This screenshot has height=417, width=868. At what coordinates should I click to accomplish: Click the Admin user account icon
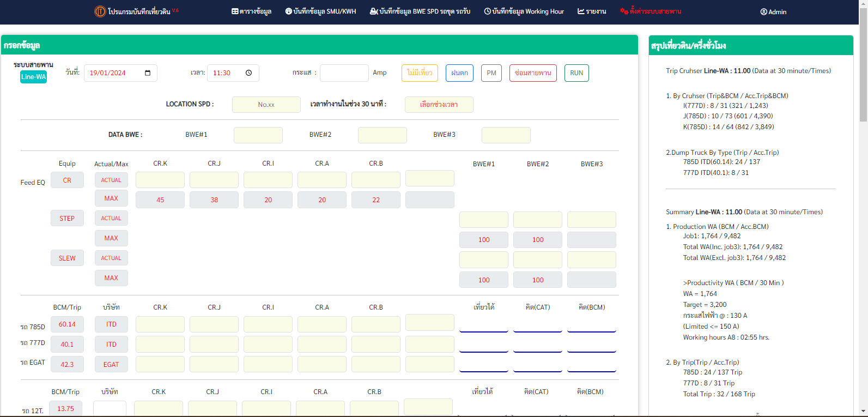click(763, 12)
